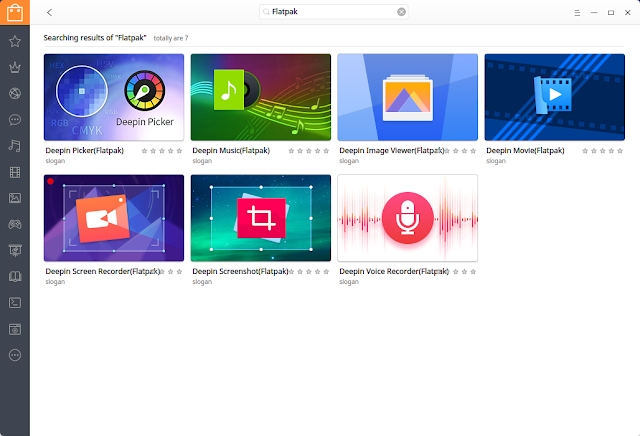Image resolution: width=640 pixels, height=436 pixels.
Task: Click the Deepin Store shopping bag logo
Action: coord(15,12)
